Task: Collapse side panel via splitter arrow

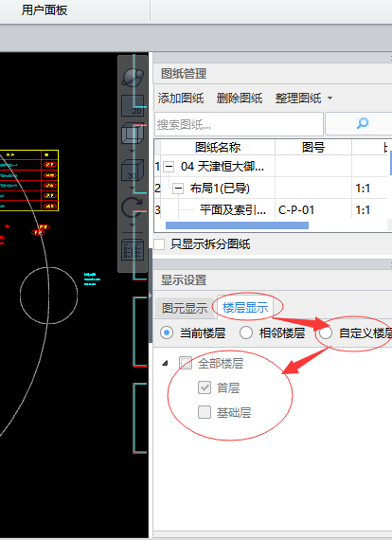Action: (150, 296)
